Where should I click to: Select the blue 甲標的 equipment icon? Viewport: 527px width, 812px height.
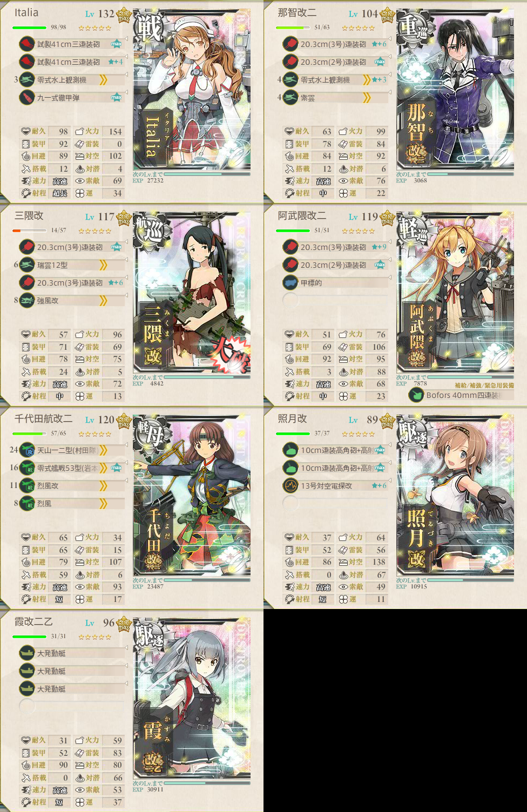click(x=290, y=282)
